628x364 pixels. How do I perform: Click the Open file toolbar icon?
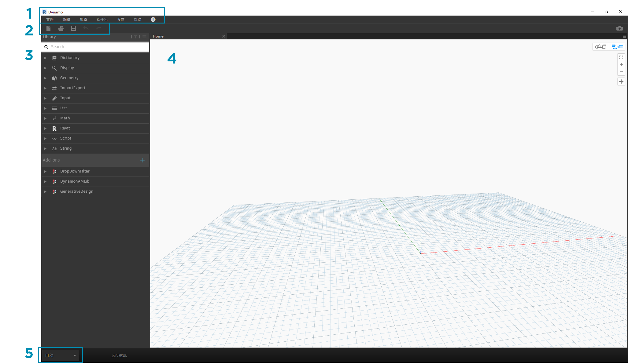pos(61,28)
